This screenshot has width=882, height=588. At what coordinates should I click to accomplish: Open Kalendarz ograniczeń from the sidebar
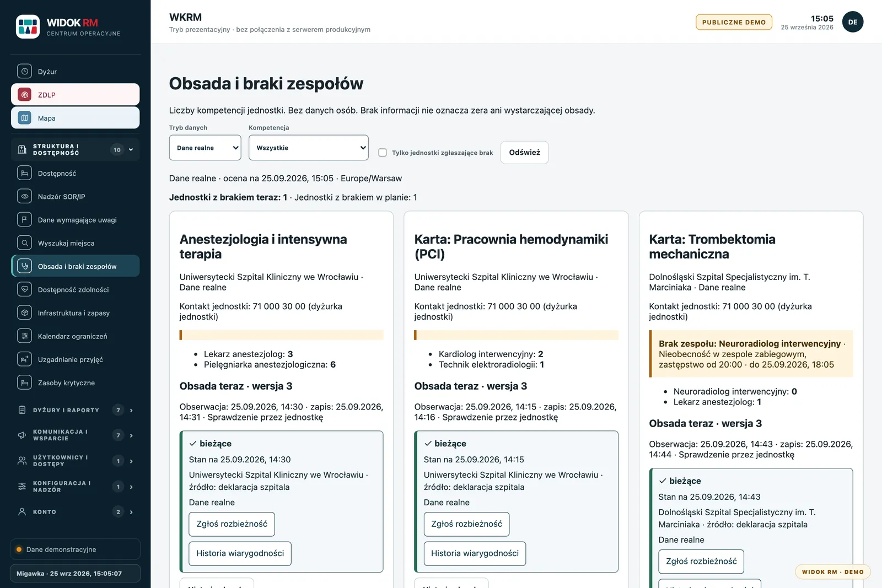pyautogui.click(x=75, y=336)
